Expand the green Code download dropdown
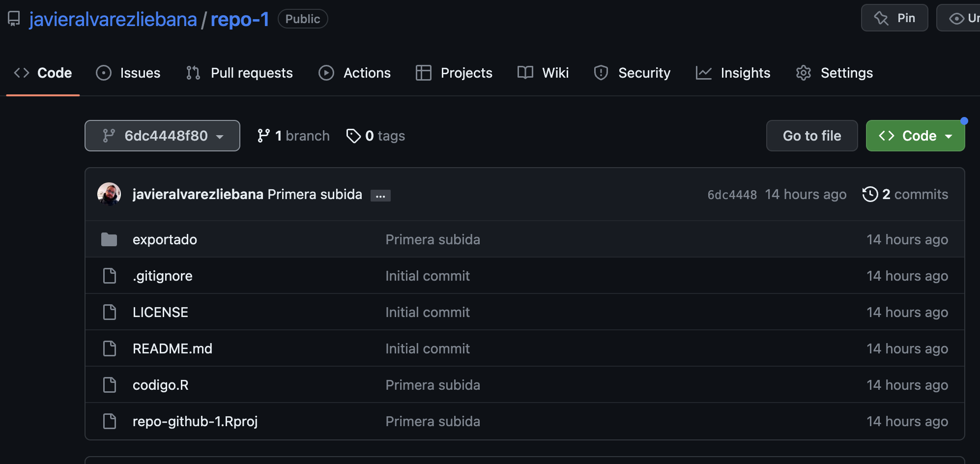The width and height of the screenshot is (980, 464). [915, 136]
